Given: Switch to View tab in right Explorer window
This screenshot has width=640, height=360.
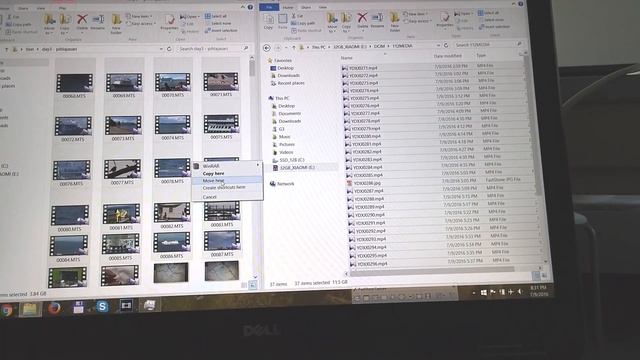Looking at the screenshot, I should click(322, 7).
